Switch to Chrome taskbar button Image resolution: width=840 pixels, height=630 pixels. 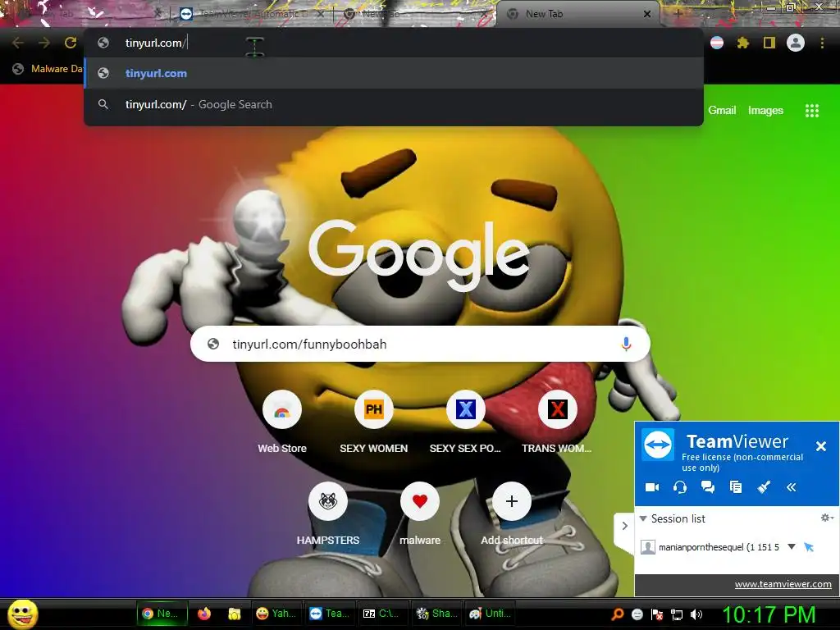pyautogui.click(x=162, y=614)
